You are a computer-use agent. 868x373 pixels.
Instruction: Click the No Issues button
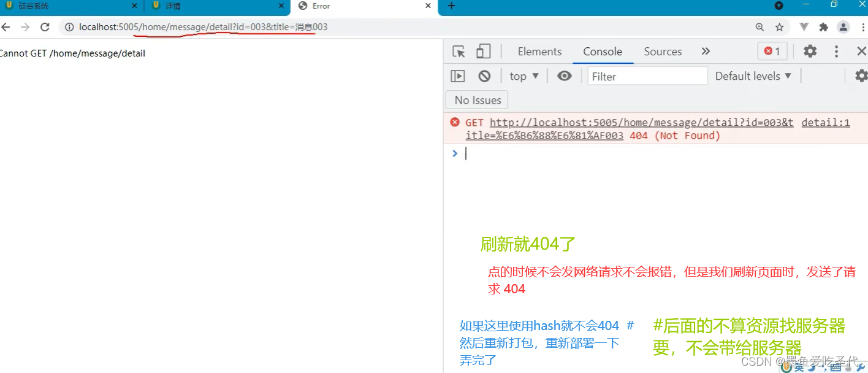pos(478,100)
